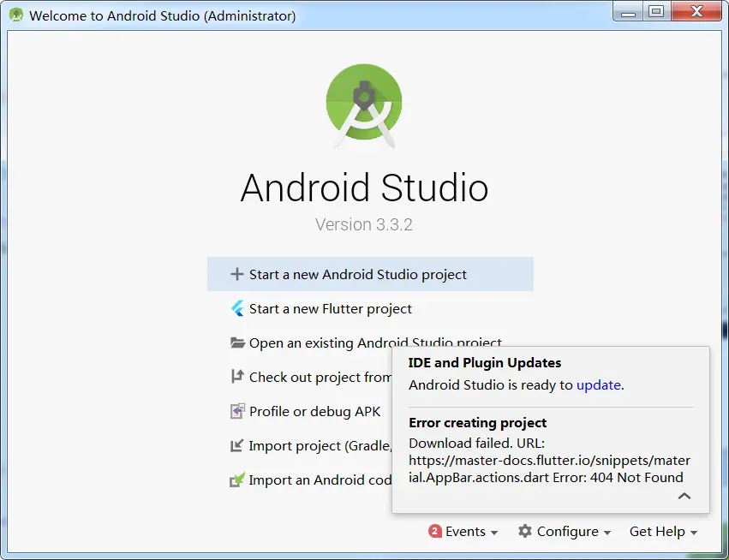Minimize the Welcome window
This screenshot has width=729, height=560.
tap(628, 12)
